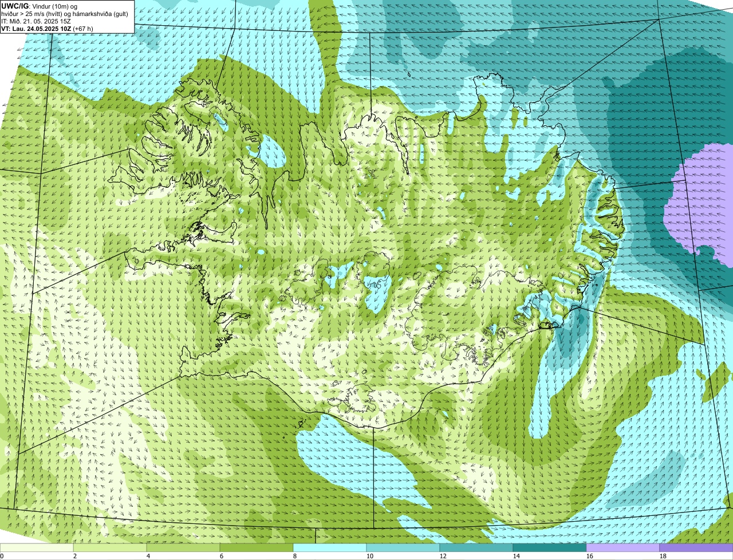Click the legend swatch between 10 and 12
Viewport: 733px width, 560px height.
(403, 548)
